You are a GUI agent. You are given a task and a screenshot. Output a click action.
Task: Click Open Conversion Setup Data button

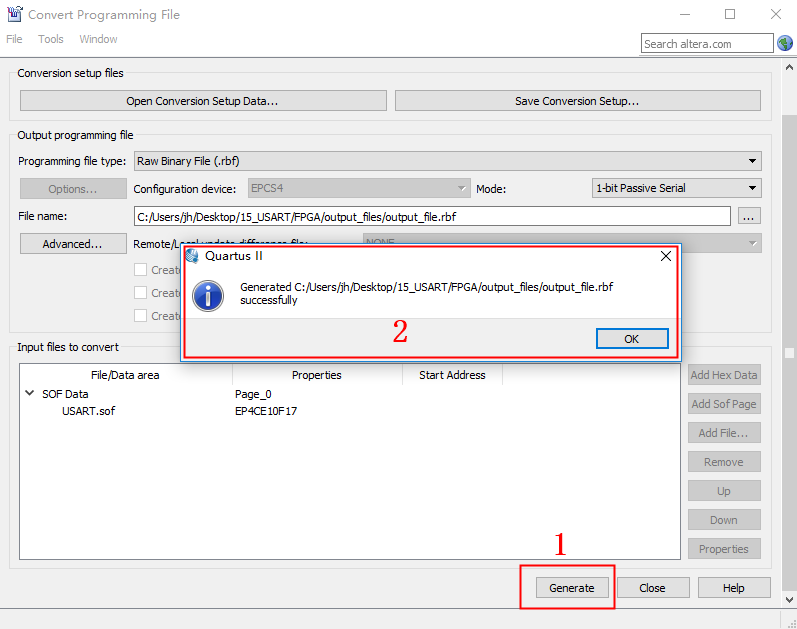[202, 101]
